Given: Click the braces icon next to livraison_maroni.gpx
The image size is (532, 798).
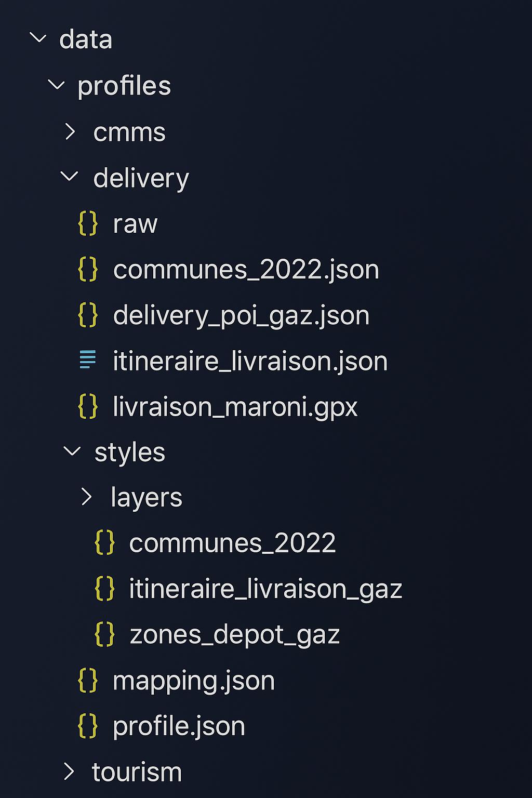Looking at the screenshot, I should [x=88, y=406].
